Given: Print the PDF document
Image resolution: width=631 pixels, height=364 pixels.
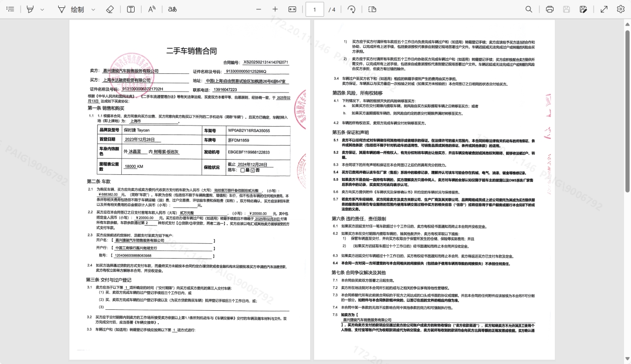Looking at the screenshot, I should (x=550, y=9).
